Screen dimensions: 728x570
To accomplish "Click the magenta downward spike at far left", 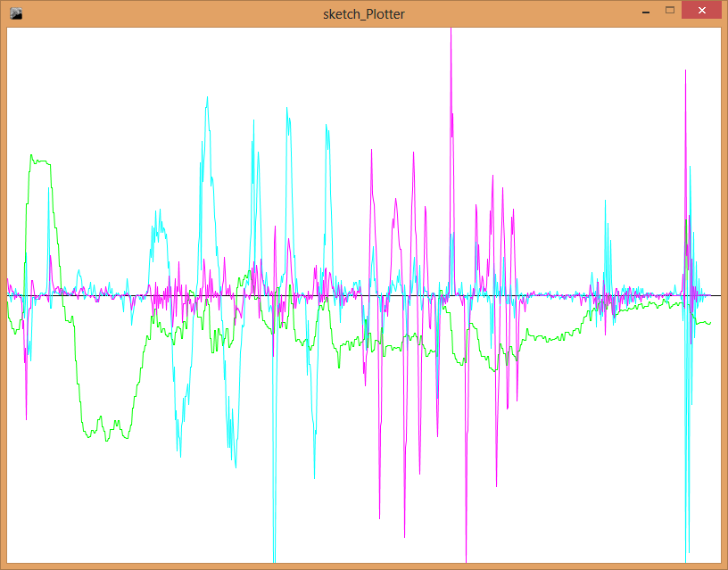I will point(26,417).
